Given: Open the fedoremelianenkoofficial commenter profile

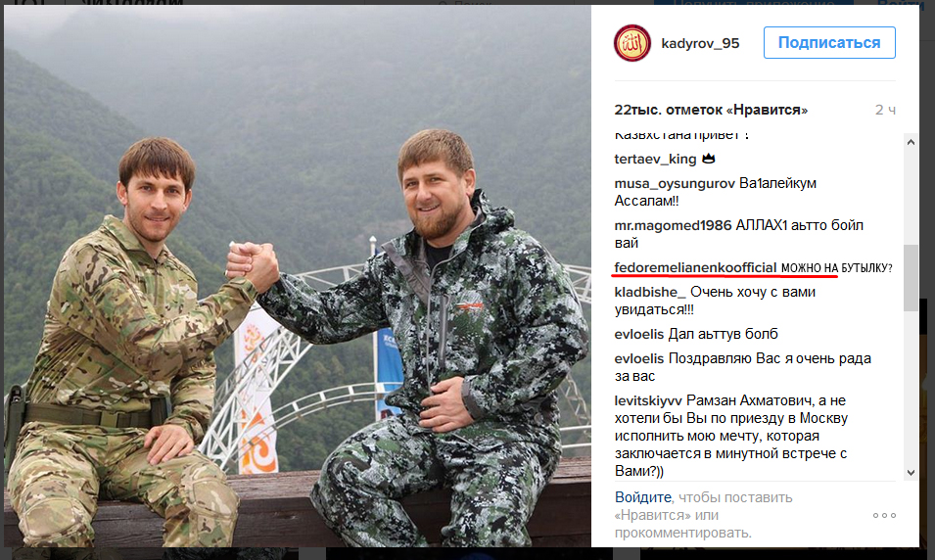Looking at the screenshot, I should [695, 268].
